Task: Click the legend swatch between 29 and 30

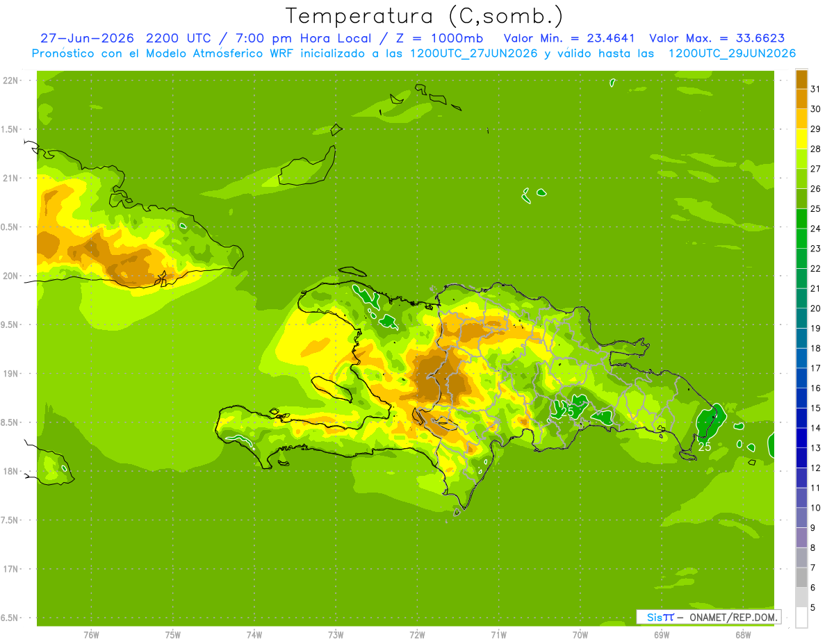Action: (x=801, y=119)
